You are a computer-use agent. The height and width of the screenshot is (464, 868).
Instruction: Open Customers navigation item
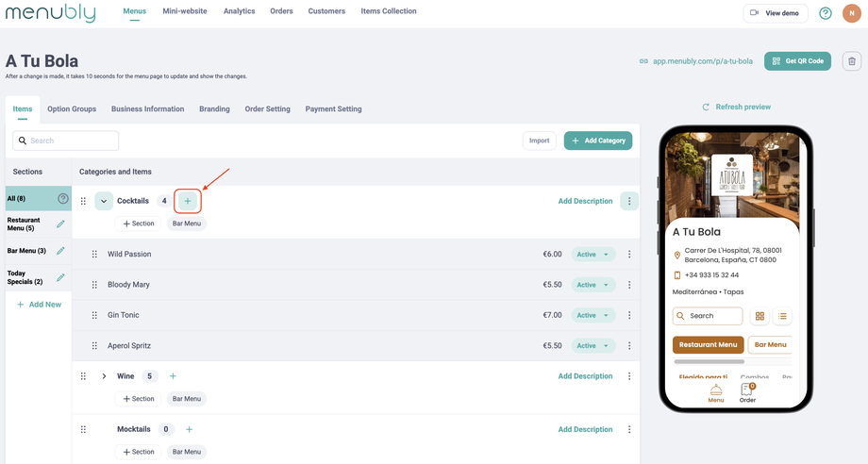click(x=326, y=11)
